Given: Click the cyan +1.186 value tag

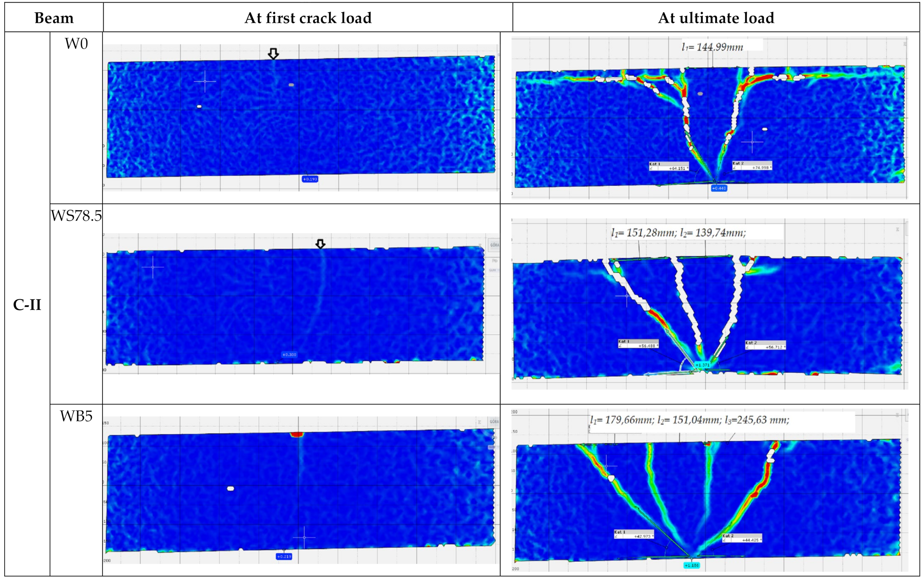Looking at the screenshot, I should coord(692,565).
